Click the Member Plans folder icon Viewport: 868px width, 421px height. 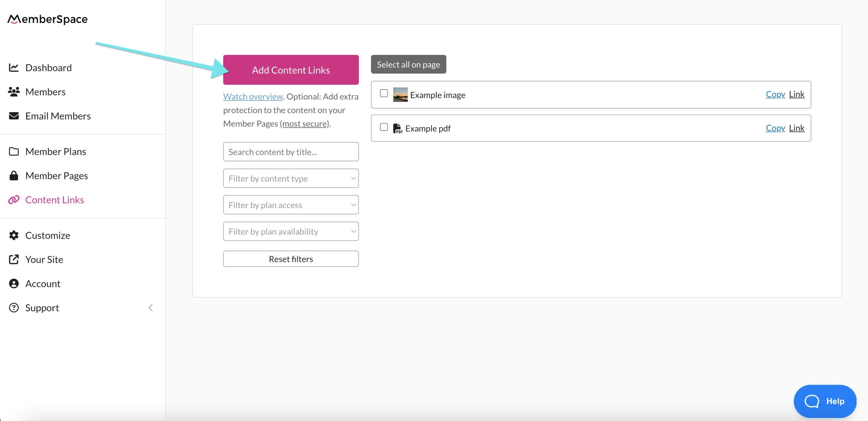(14, 151)
